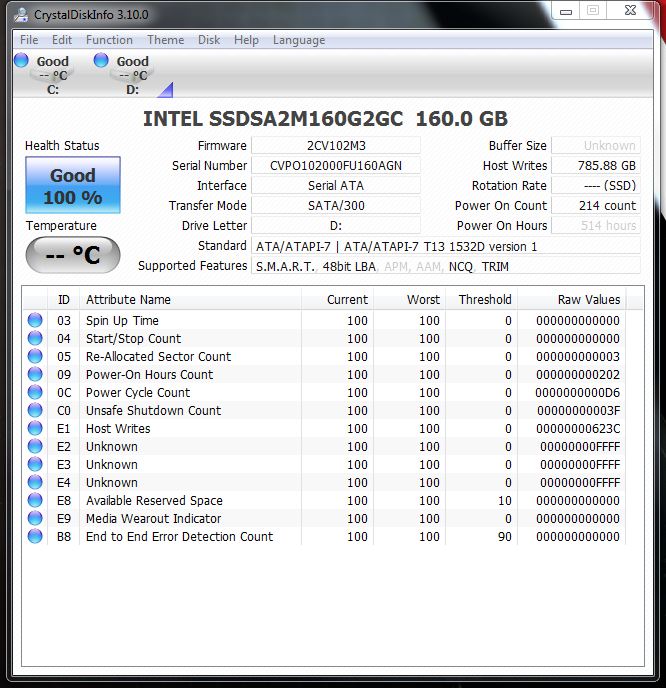Click the ID column header
The height and width of the screenshot is (688, 666).
(64, 300)
